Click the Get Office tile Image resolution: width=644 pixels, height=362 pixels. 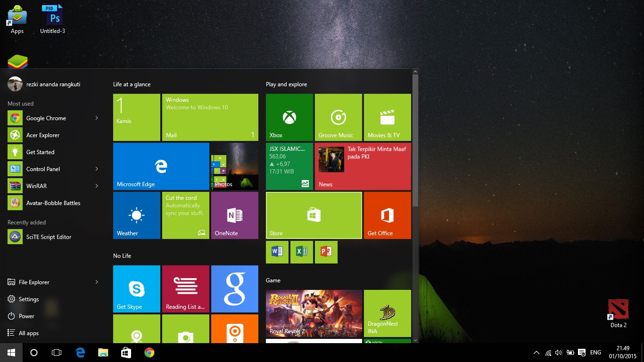pos(387,215)
